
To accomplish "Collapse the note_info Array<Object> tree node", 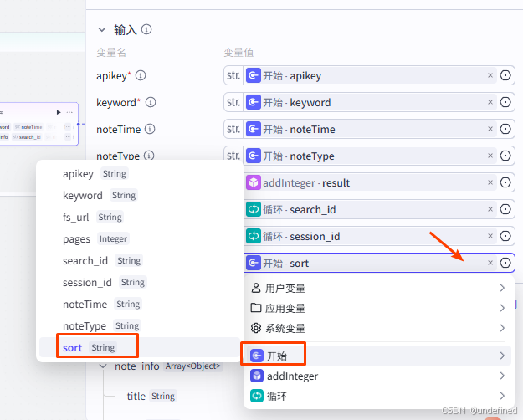I will 103,366.
